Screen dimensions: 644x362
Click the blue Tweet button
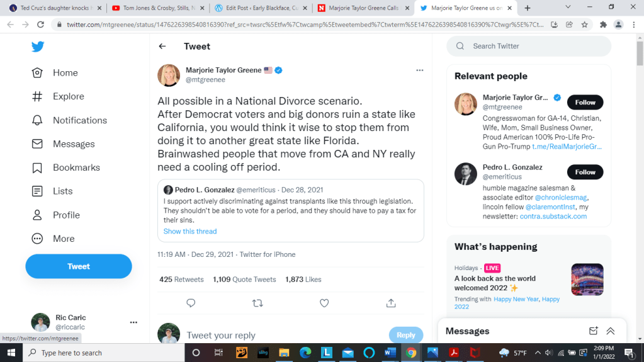[79, 266]
